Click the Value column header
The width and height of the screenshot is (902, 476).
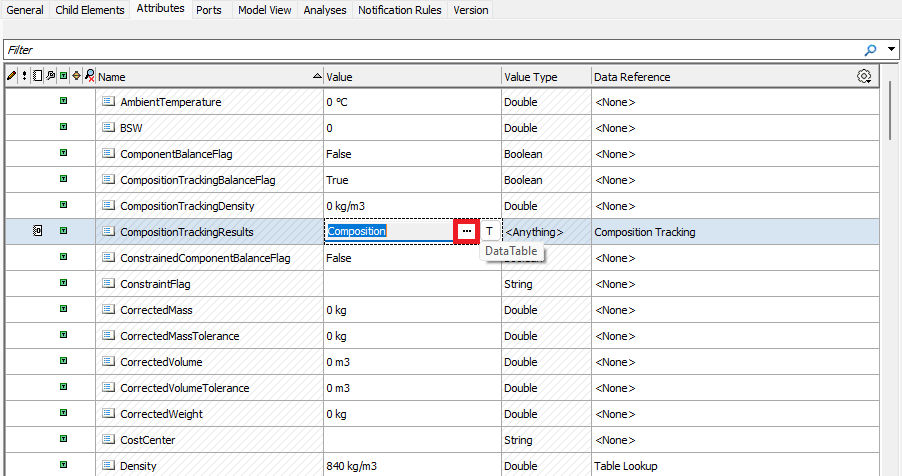tap(412, 77)
